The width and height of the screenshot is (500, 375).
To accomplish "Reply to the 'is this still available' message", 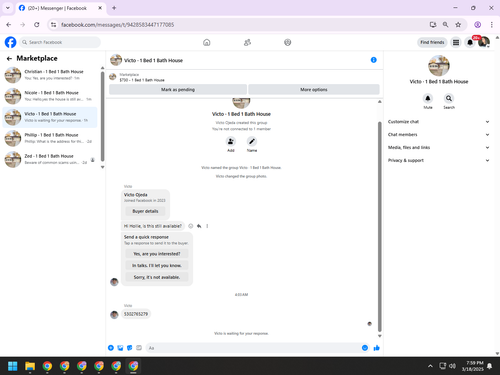I will pyautogui.click(x=199, y=226).
